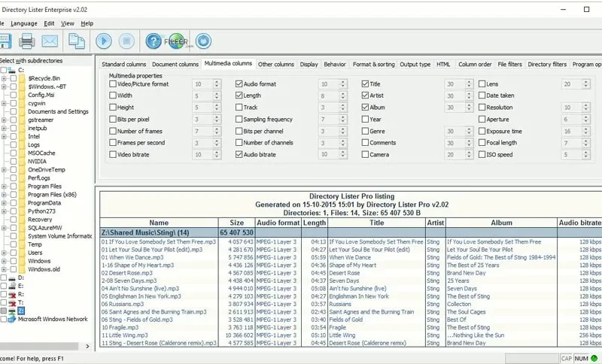Expand the OneDriveTemp tree node
602x364 pixels.
pos(4,169)
